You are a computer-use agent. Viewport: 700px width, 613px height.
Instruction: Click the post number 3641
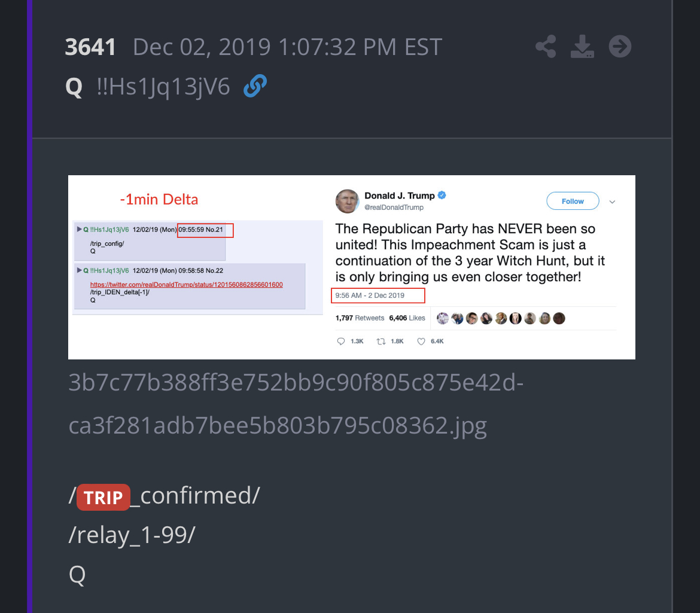pos(90,47)
